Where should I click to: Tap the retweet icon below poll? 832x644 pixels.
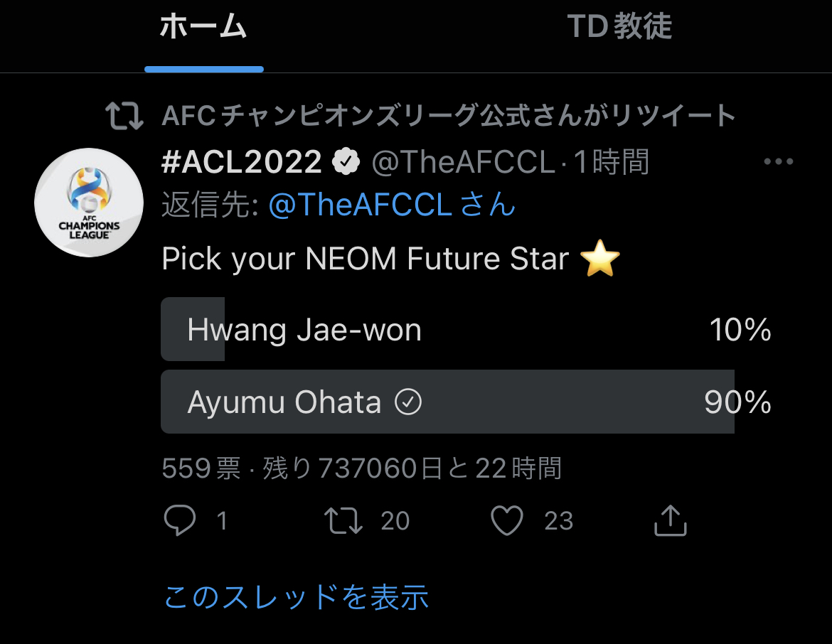[343, 521]
